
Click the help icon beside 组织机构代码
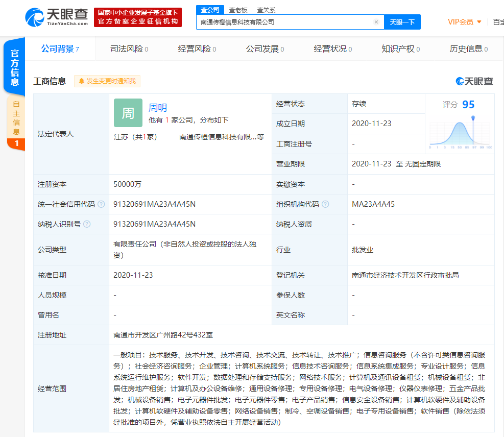325,204
